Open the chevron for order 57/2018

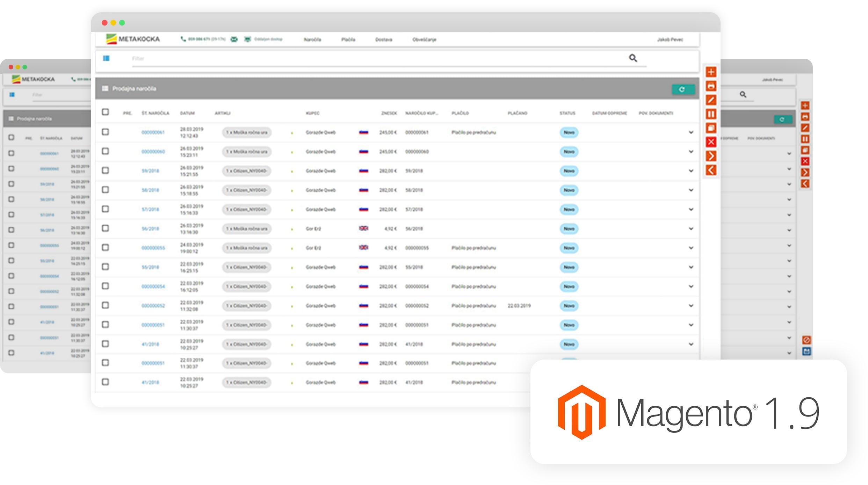pos(691,209)
